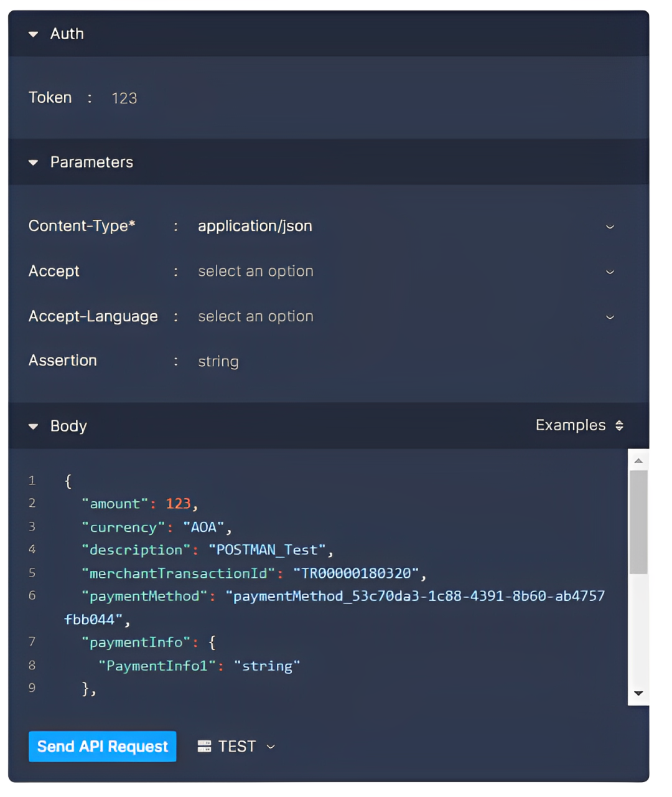Open the TEST environment chevron
Image resolution: width=672 pixels, height=797 pixels.
(x=271, y=747)
